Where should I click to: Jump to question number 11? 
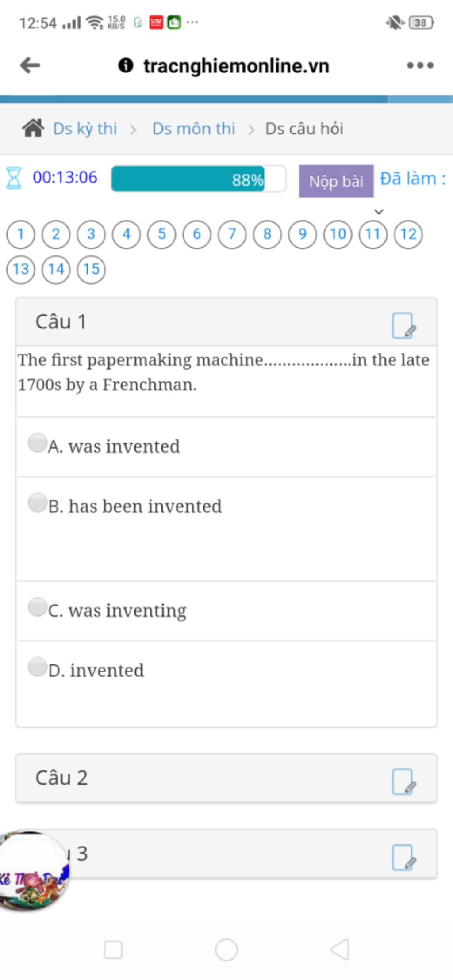point(373,234)
